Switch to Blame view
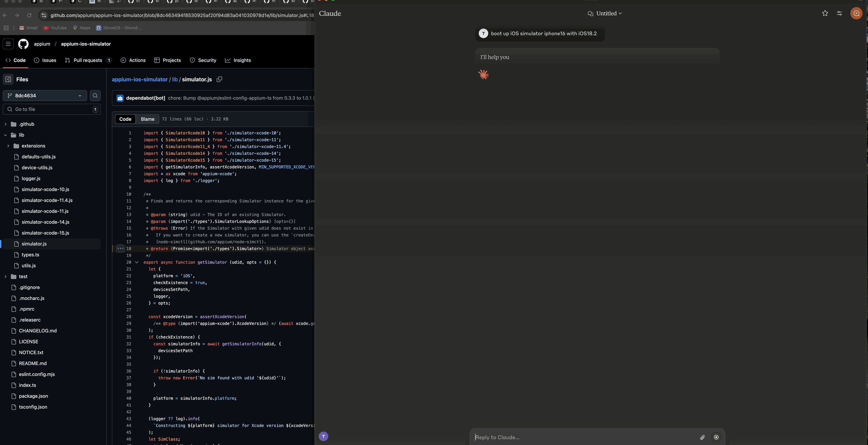The image size is (868, 445). click(148, 119)
